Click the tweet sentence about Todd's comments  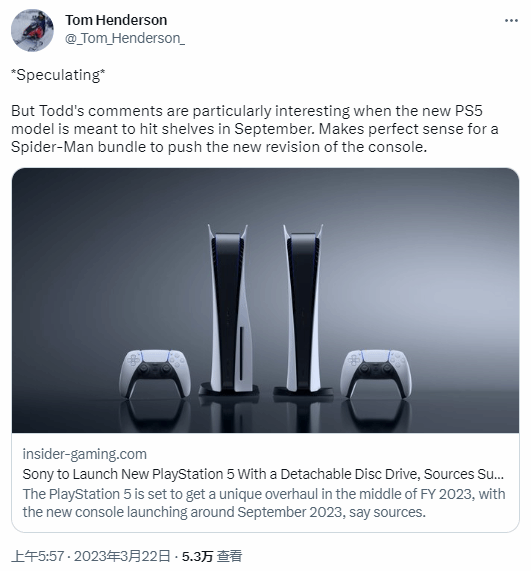point(255,129)
